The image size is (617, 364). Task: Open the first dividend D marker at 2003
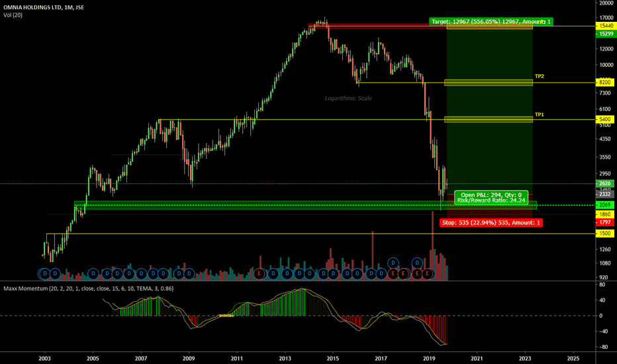click(x=45, y=273)
